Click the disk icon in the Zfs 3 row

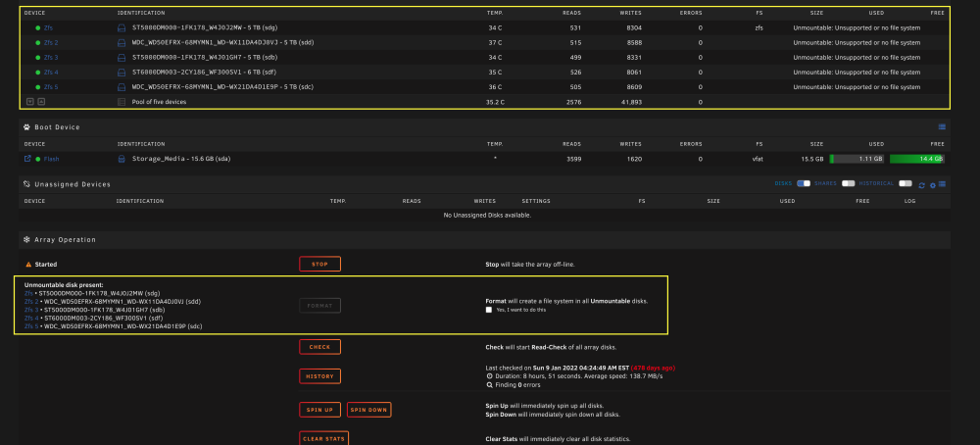[122, 58]
